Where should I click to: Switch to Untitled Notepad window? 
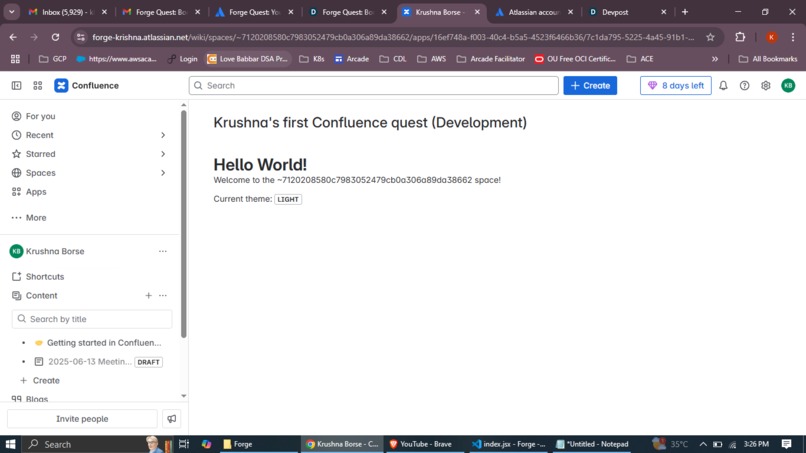pyautogui.click(x=592, y=444)
